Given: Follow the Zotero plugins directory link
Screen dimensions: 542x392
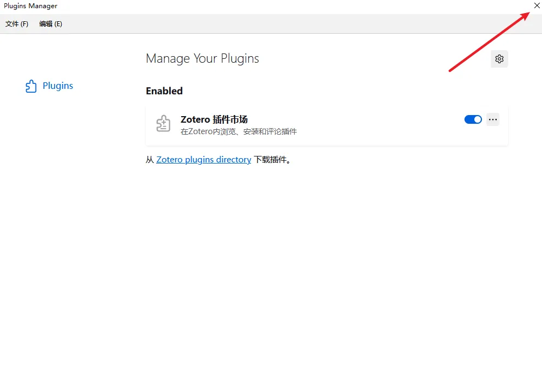Looking at the screenshot, I should (204, 160).
